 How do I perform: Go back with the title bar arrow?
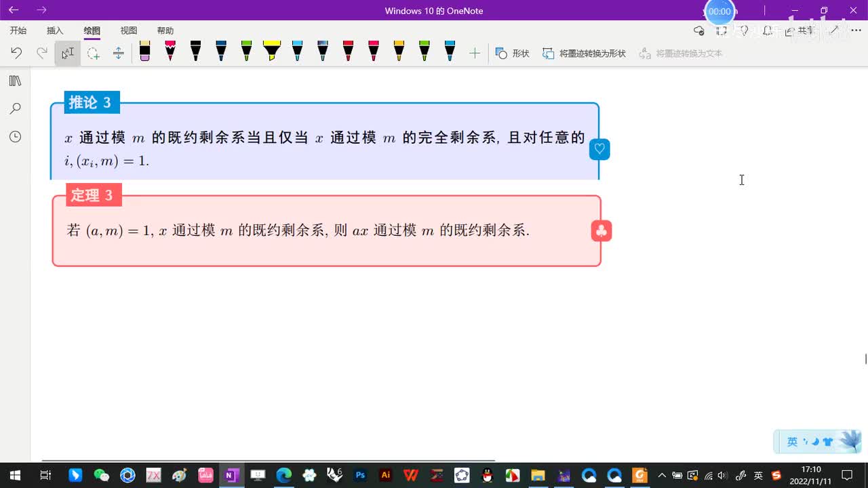(x=14, y=10)
